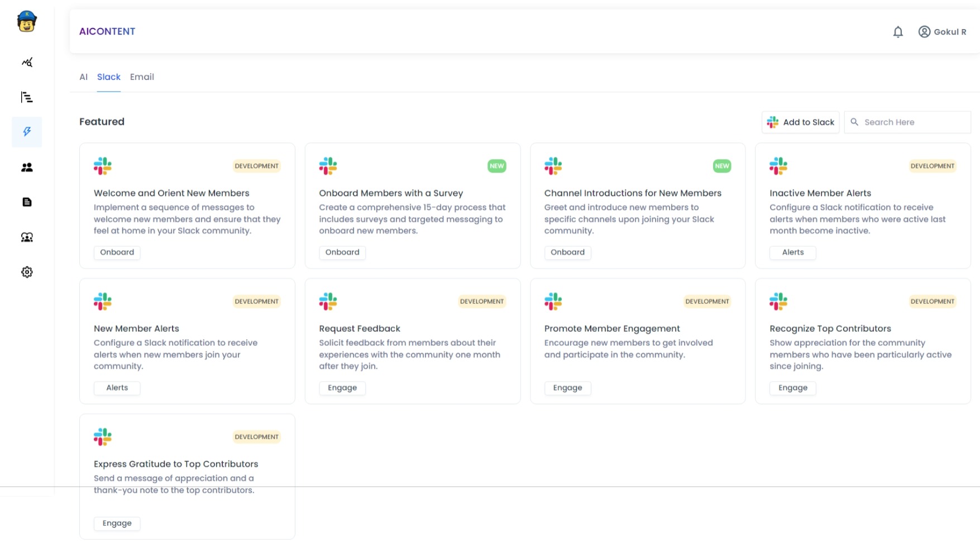Click the notification bell icon
The image size is (980, 548).
(x=897, y=32)
